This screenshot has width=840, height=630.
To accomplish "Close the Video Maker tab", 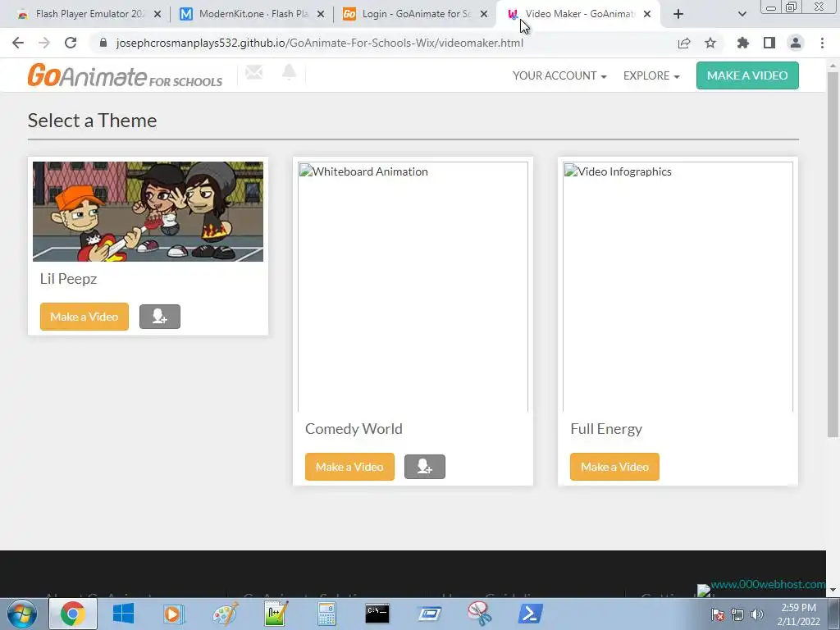I will (x=647, y=15).
